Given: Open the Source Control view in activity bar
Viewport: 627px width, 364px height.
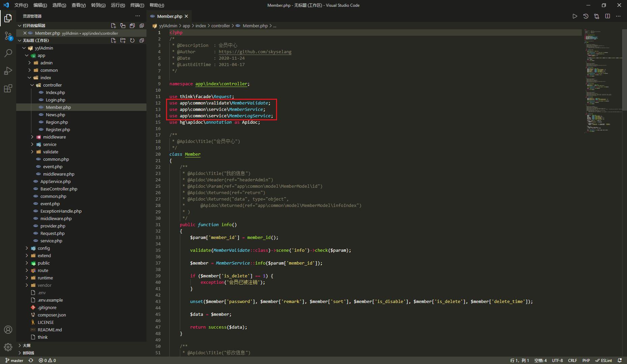Looking at the screenshot, I should coord(8,35).
